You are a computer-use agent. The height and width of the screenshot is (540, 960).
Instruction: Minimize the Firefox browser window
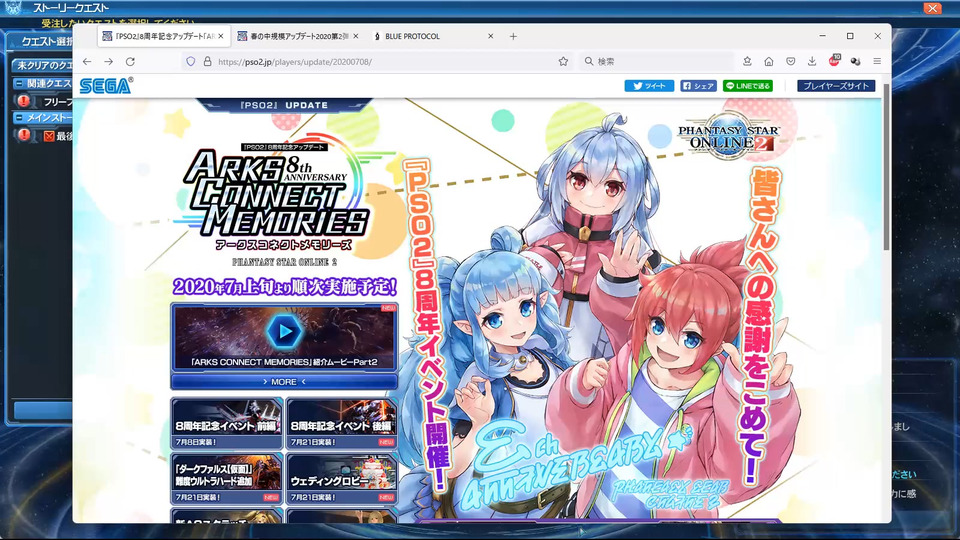[x=822, y=36]
